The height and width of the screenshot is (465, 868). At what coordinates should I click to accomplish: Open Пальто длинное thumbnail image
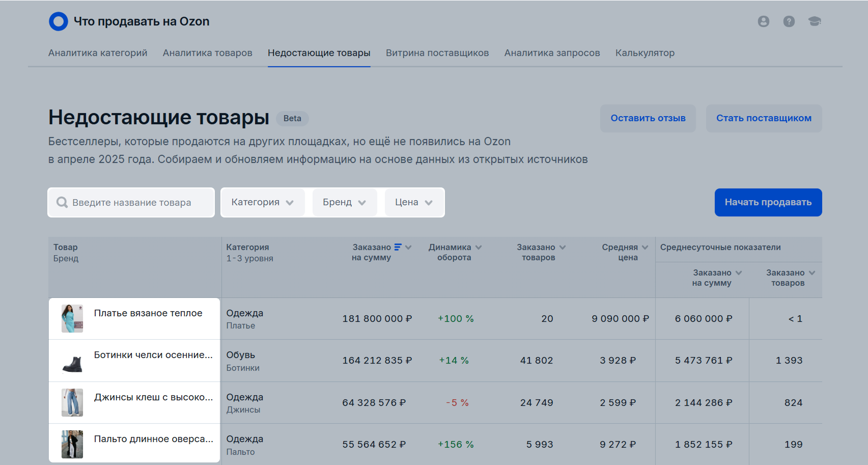pyautogui.click(x=72, y=444)
